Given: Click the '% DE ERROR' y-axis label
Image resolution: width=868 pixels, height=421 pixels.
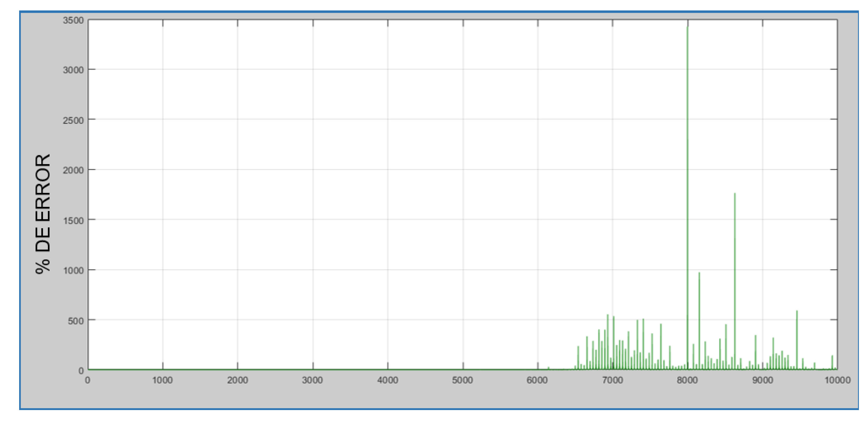Looking at the screenshot, I should [43, 214].
